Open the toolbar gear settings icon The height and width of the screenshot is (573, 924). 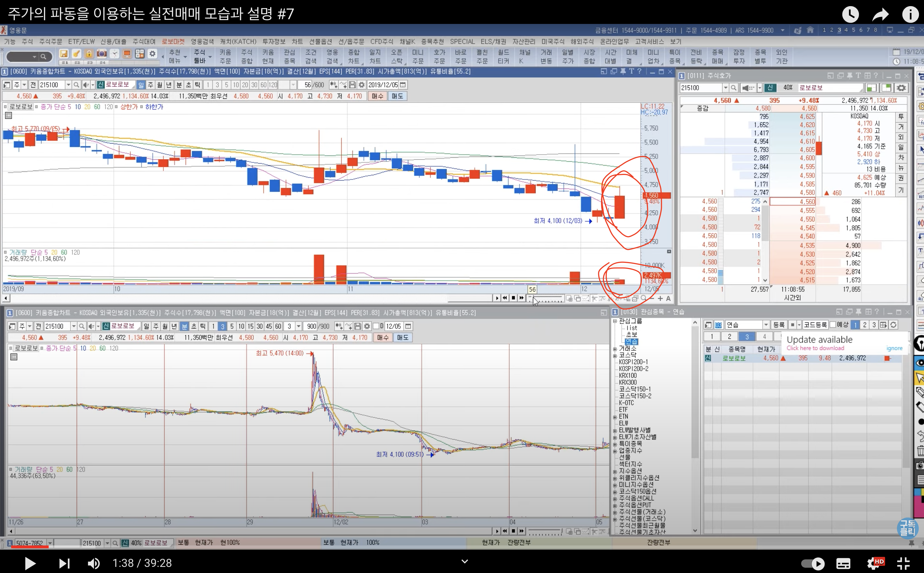152,53
